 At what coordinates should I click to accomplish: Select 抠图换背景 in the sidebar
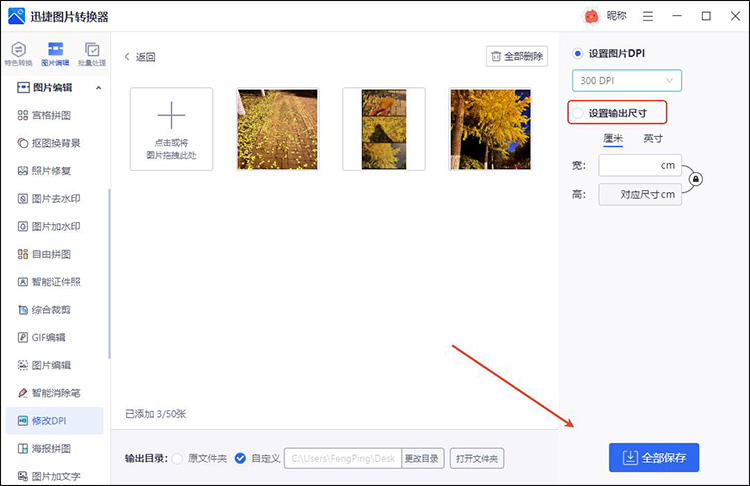coord(49,143)
